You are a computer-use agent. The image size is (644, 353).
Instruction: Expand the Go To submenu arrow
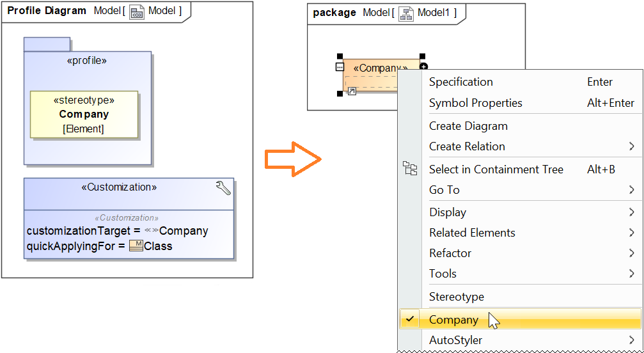point(631,190)
